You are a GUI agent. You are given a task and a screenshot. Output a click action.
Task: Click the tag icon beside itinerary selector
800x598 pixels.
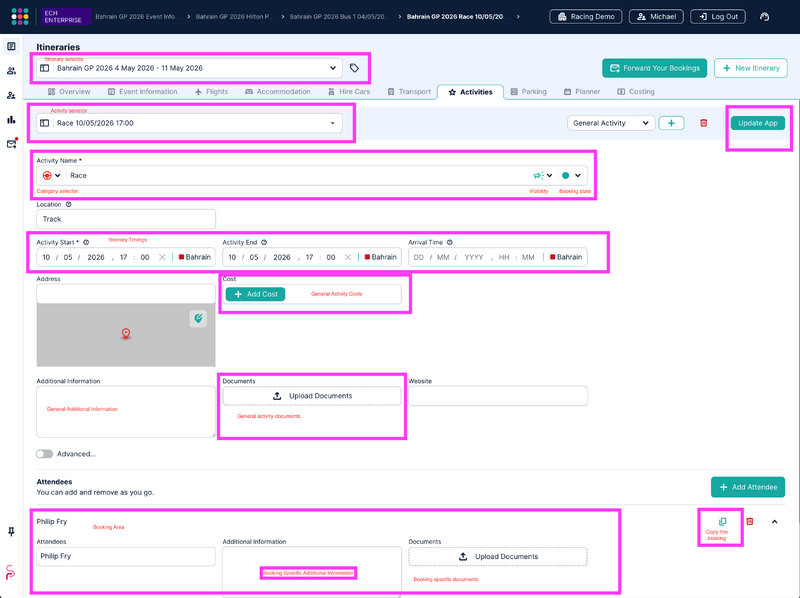point(354,68)
